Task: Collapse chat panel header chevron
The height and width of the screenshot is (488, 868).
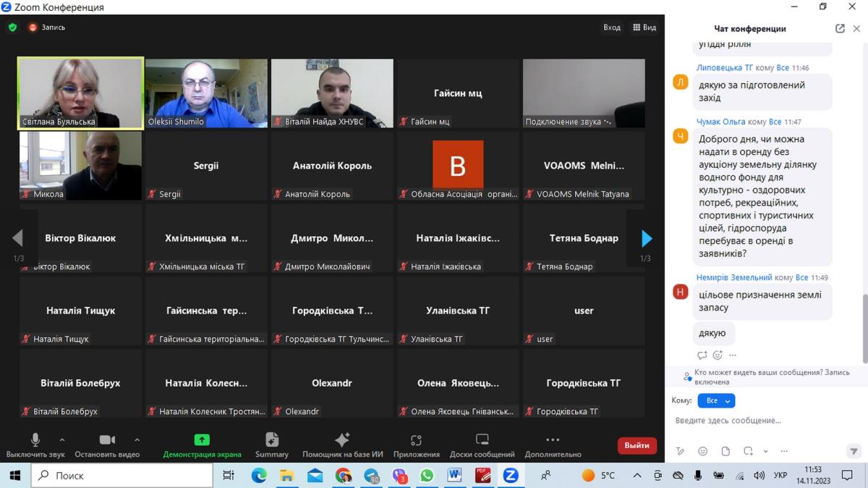Action: [856, 29]
